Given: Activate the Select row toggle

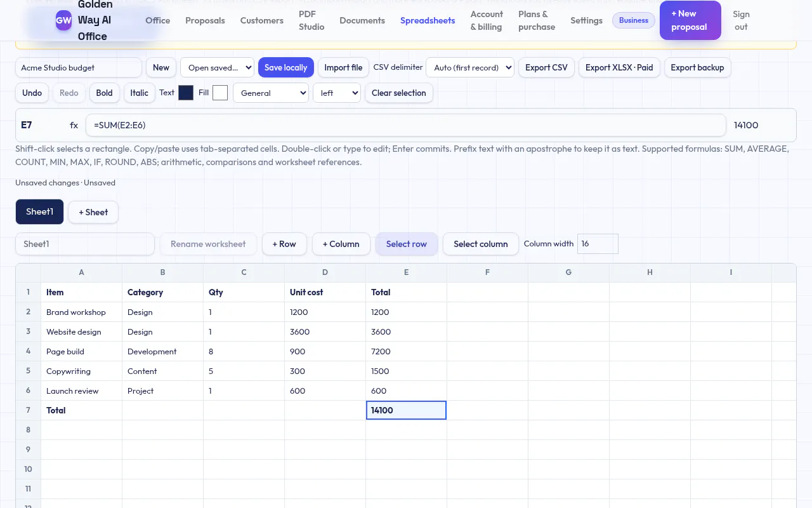Looking at the screenshot, I should (x=407, y=244).
